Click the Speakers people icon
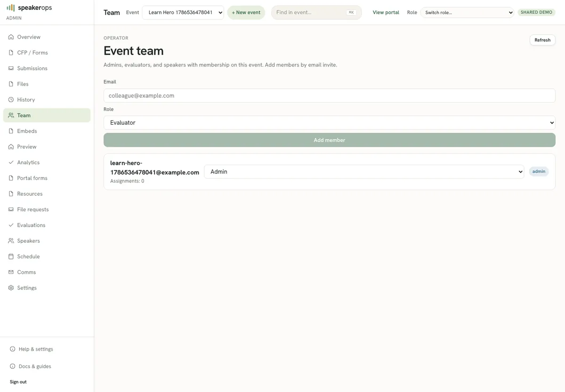The height and width of the screenshot is (392, 565). 11,241
